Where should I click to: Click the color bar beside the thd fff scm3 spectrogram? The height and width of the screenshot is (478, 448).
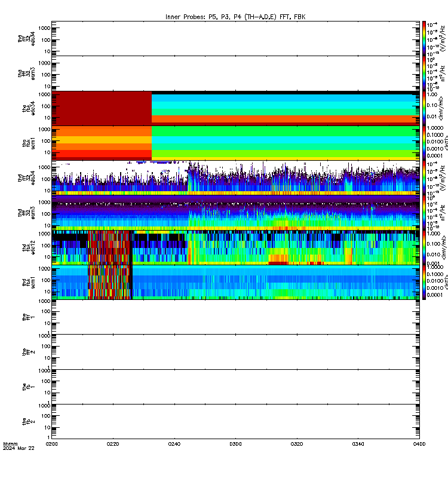424,213
